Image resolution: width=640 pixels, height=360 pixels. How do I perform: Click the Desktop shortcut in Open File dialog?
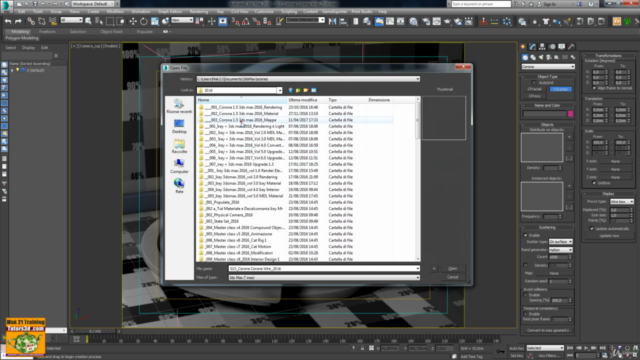click(x=179, y=126)
